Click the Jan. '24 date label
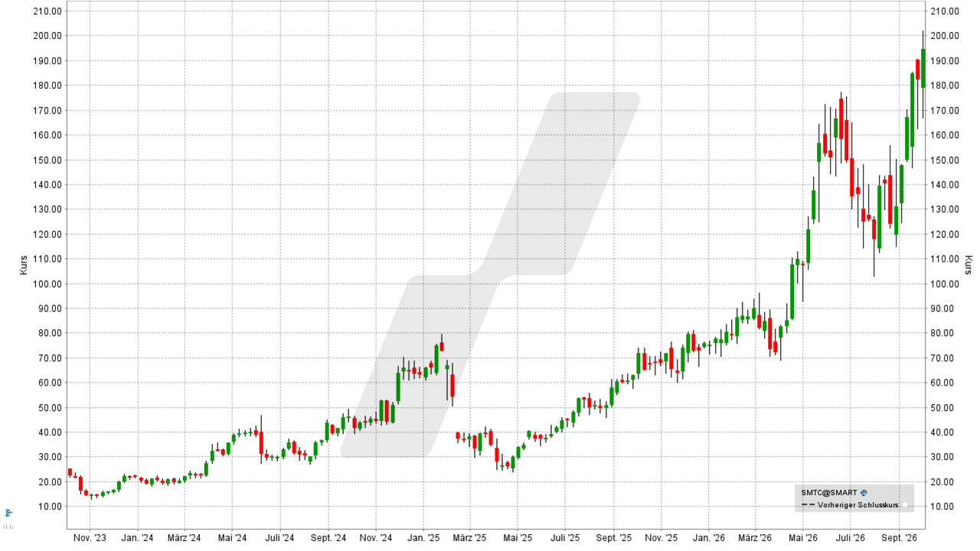Viewport: 980px width, 551px height. point(137,538)
